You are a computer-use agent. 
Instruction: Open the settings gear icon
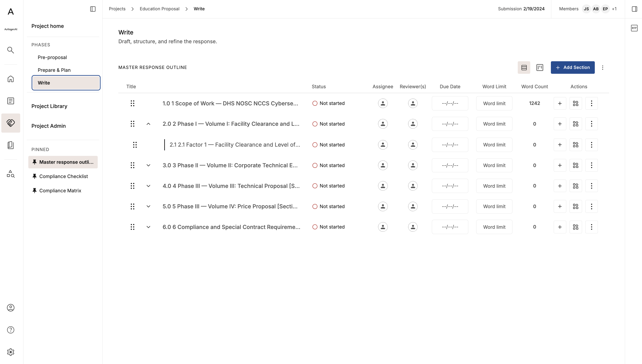point(11,352)
